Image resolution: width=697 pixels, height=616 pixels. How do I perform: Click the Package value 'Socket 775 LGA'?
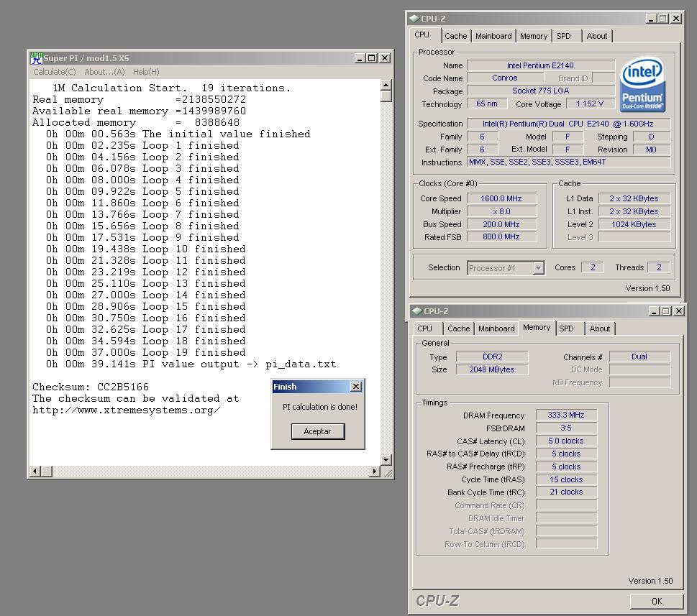[x=540, y=91]
